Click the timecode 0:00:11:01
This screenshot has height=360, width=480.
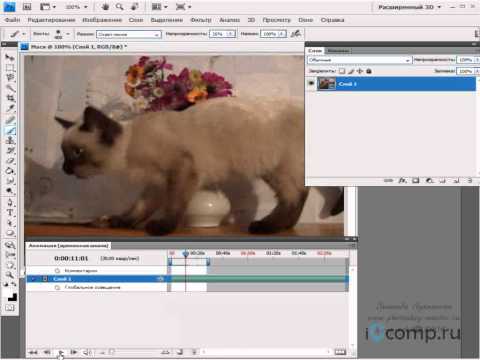(x=71, y=258)
